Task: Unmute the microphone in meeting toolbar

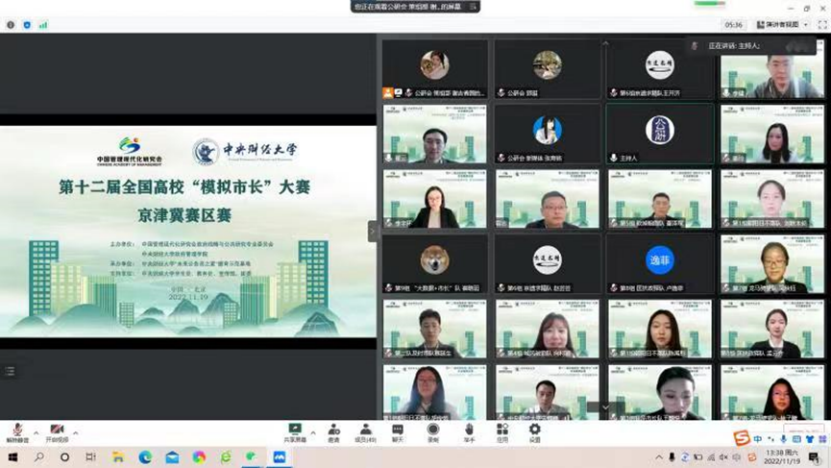Action: [17, 430]
